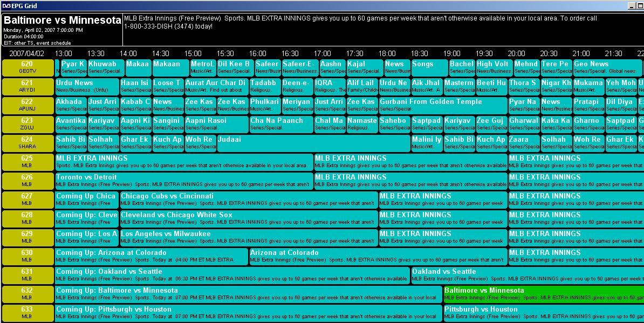
Task: Select channel 622 APUNJ
Action: click(27, 106)
